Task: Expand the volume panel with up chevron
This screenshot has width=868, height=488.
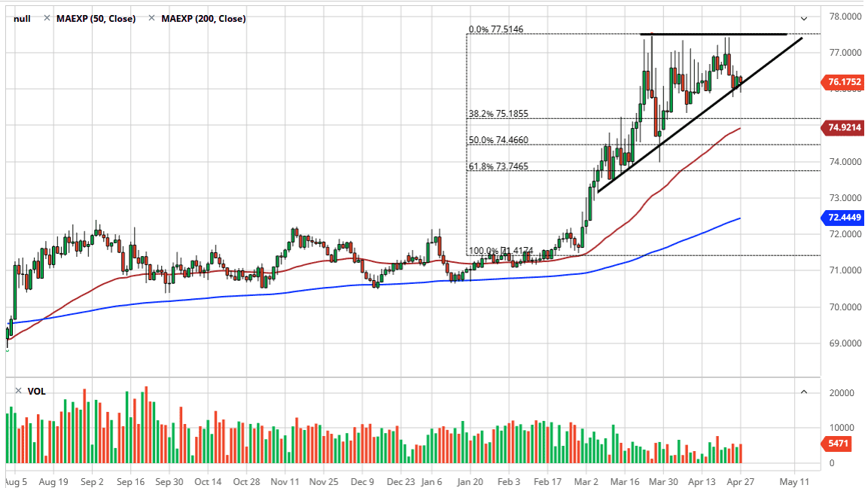Action: 804,392
